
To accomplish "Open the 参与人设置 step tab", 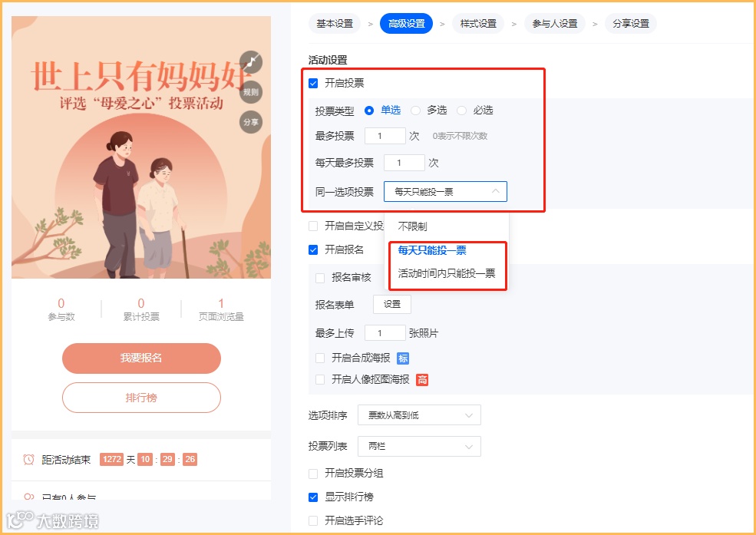I will click(555, 24).
